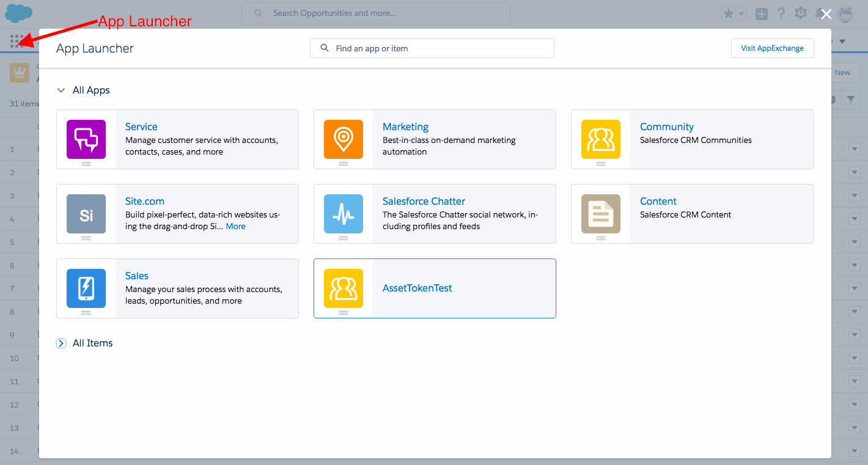Open row 1 actions dropdown in list
This screenshot has height=465, width=868.
tap(854, 149)
